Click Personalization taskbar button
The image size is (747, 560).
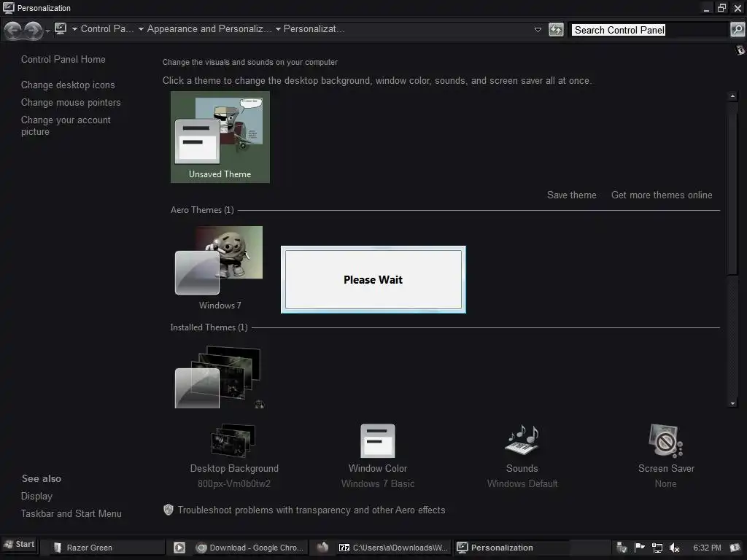point(511,548)
